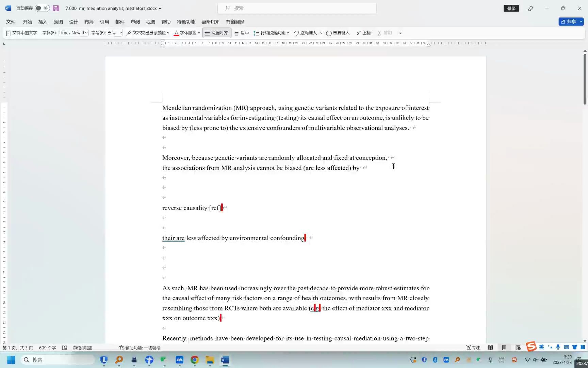Open the 帮助 ribbon tab

click(166, 22)
